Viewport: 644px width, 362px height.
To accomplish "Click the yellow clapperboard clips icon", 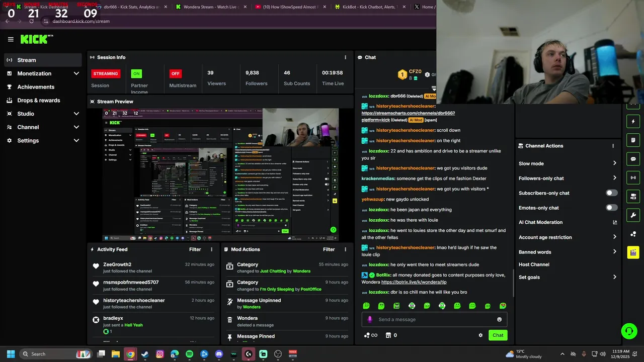I will (x=633, y=252).
